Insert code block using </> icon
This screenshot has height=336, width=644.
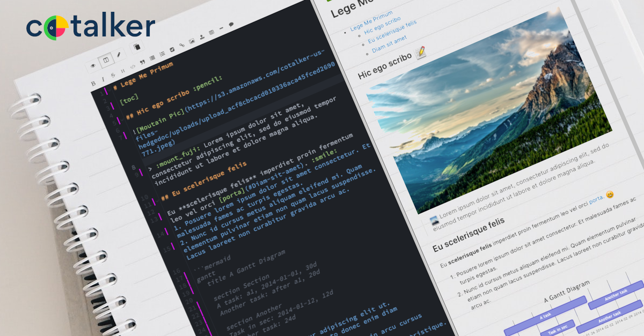(x=133, y=66)
